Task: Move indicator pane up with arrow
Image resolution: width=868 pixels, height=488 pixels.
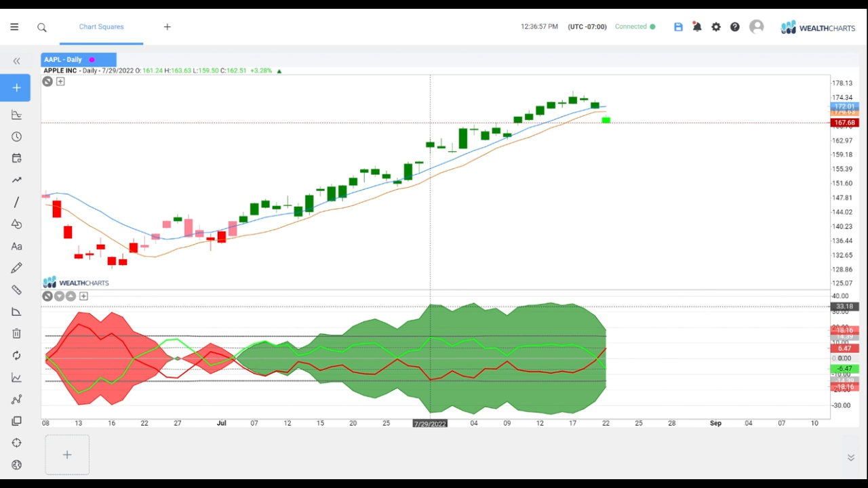Action: coord(71,296)
